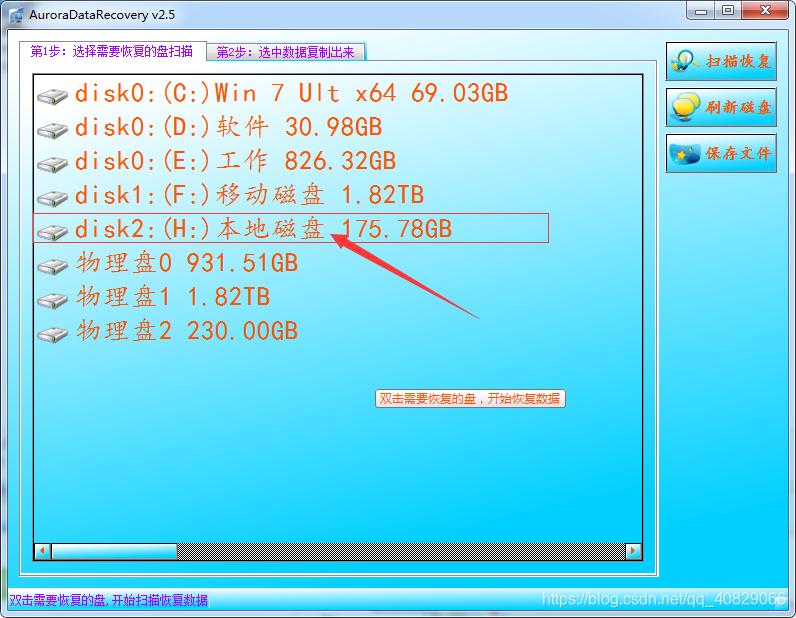Click the tooltip 双击需要恢复的盘，开始恢复数据
796x618 pixels.
tap(470, 399)
